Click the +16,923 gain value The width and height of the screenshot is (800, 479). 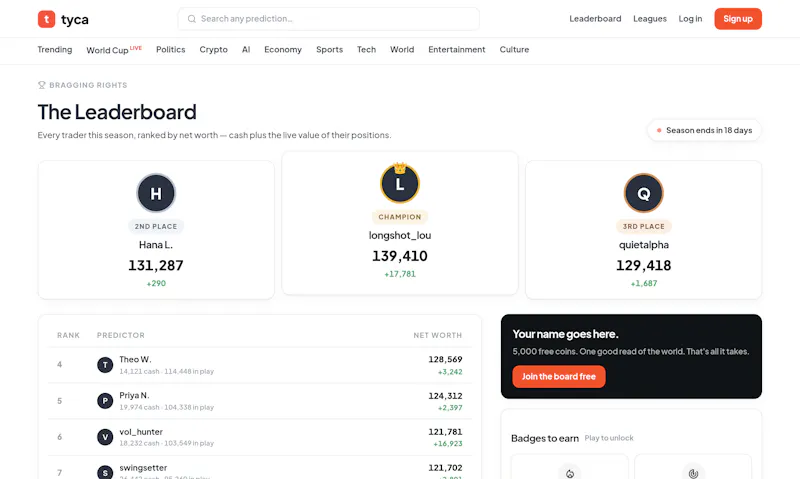point(448,444)
